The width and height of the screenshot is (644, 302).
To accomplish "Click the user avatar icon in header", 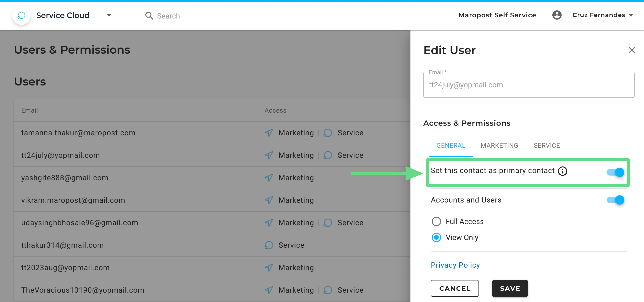I will pos(557,15).
